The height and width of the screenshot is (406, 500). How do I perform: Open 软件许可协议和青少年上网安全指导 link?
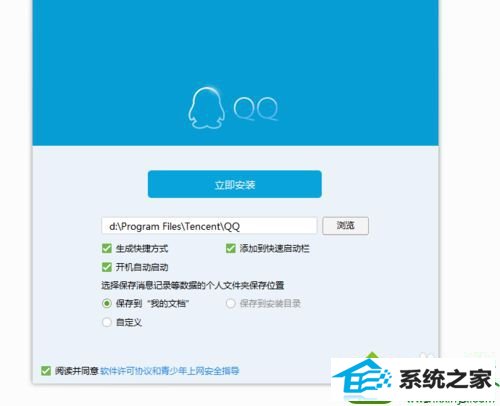click(170, 371)
